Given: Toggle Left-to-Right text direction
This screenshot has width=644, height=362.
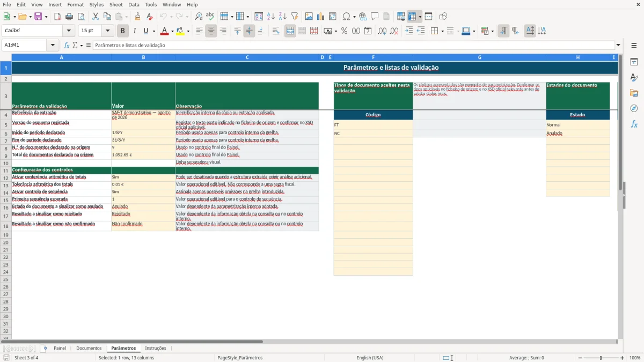Looking at the screenshot, I should 503,31.
